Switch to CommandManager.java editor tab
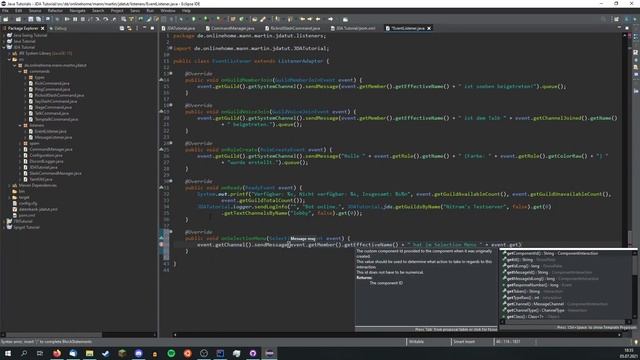Screen dimensions: 640x360 pos(230,28)
